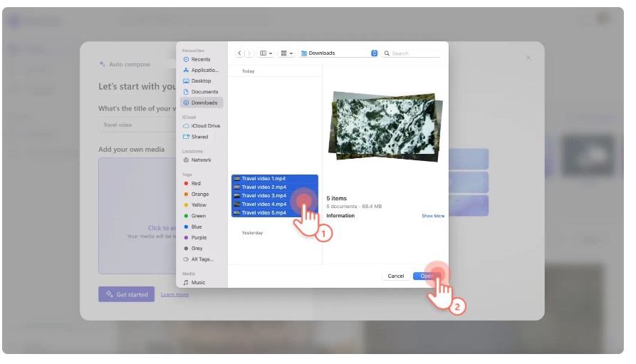Viewport: 636px width, 364px height.
Task: Click Show More under Information
Action: tap(433, 216)
